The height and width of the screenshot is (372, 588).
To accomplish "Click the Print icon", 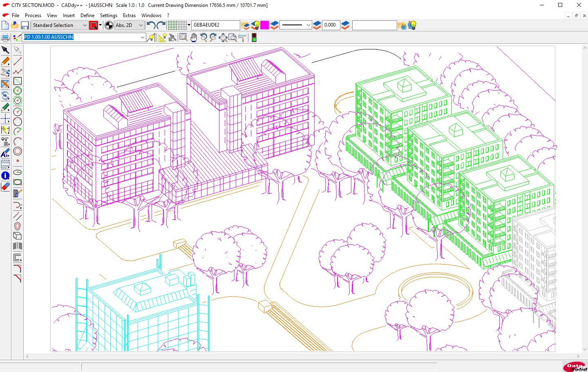I will (x=5, y=38).
